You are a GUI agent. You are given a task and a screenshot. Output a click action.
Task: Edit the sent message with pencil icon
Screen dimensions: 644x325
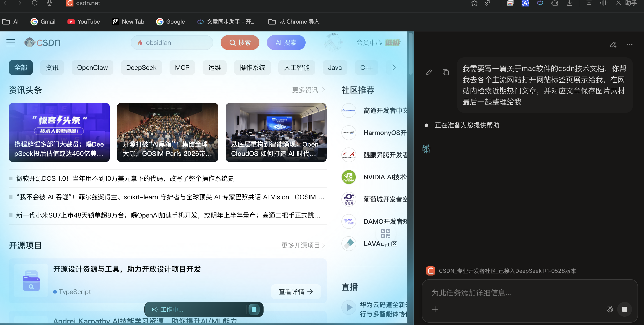tap(429, 72)
